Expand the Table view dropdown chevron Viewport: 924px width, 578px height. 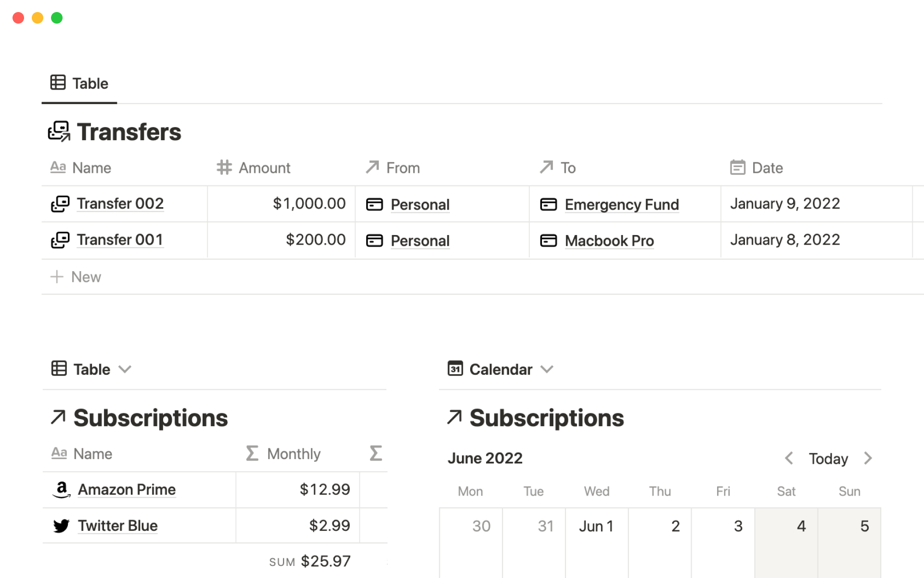click(x=125, y=369)
